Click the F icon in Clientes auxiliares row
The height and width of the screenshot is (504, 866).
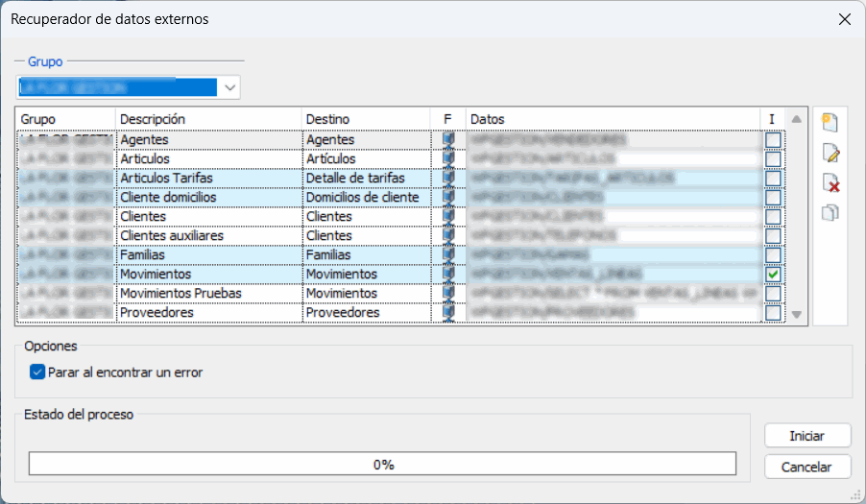coord(448,236)
